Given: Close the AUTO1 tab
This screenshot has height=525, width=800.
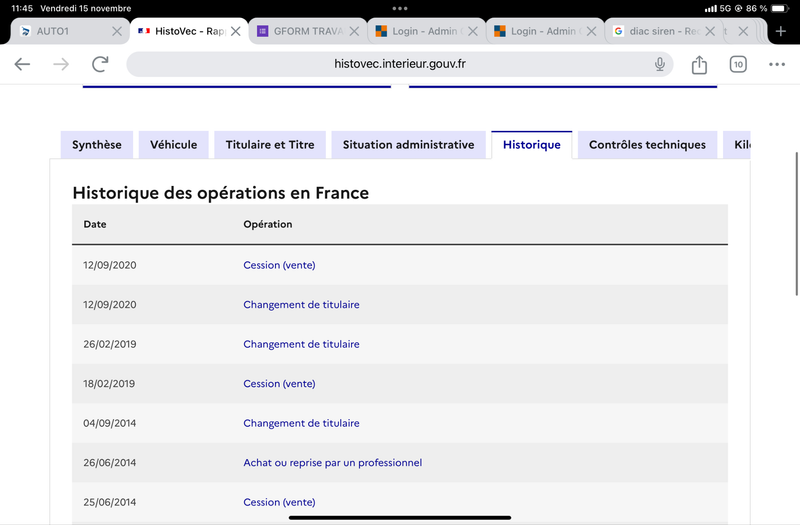Looking at the screenshot, I should tap(117, 31).
